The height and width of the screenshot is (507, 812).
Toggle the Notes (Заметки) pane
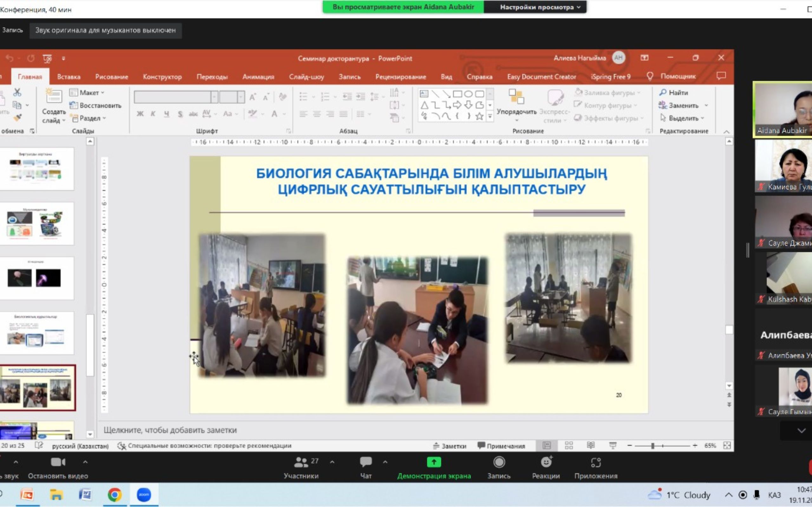pyautogui.click(x=449, y=446)
